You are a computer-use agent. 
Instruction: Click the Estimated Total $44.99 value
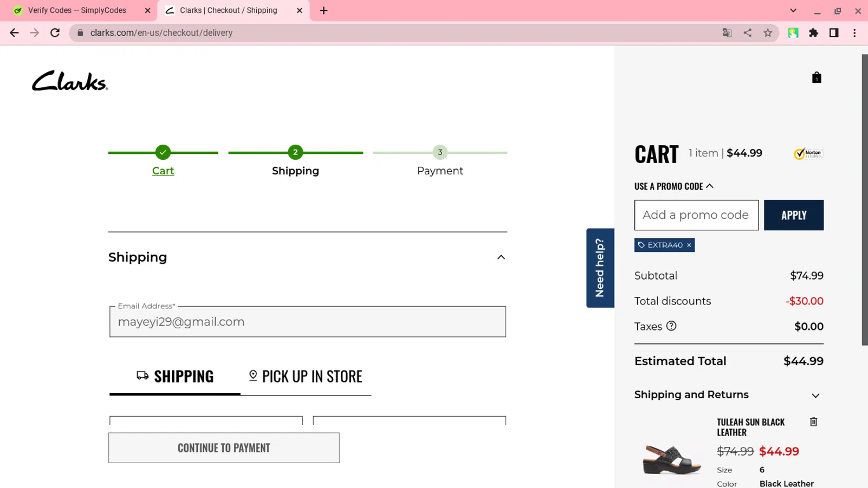click(803, 361)
